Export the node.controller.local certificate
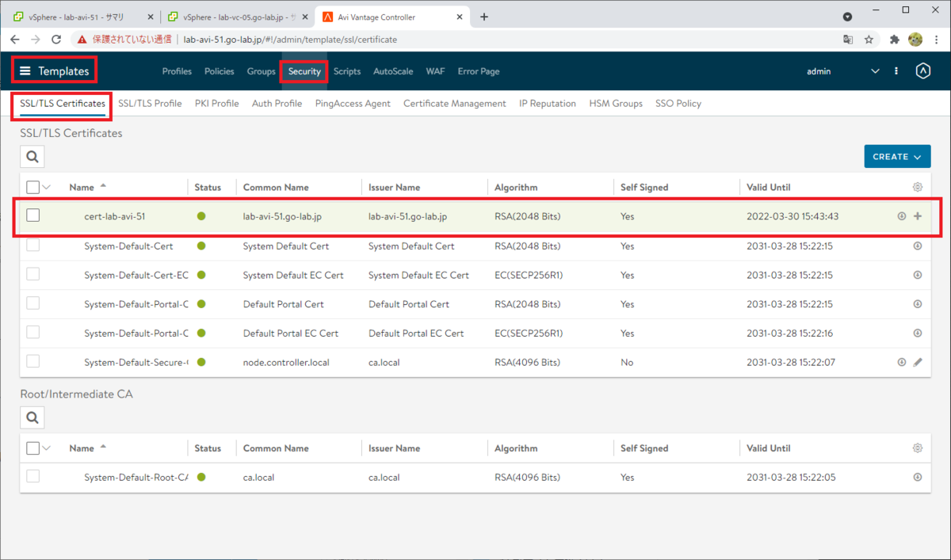The width and height of the screenshot is (951, 560). click(902, 363)
